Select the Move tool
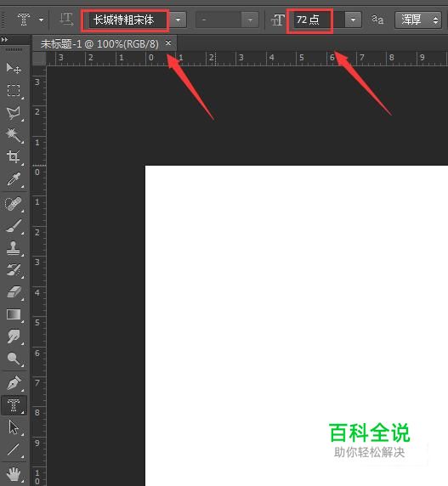 pyautogui.click(x=14, y=68)
